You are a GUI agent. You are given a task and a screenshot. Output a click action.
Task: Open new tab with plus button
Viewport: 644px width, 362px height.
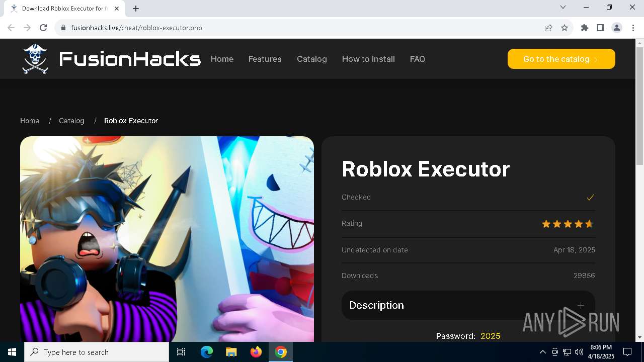(136, 9)
